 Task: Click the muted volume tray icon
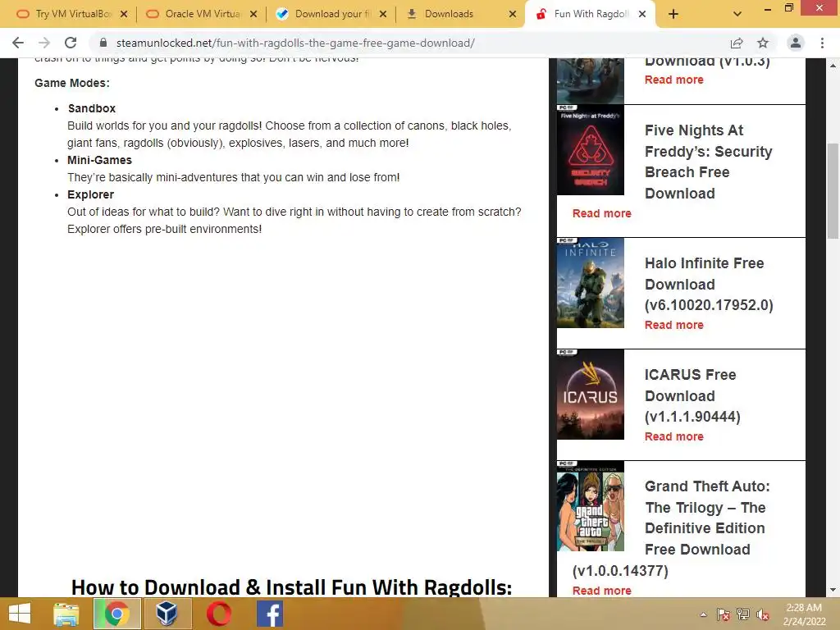tap(763, 614)
